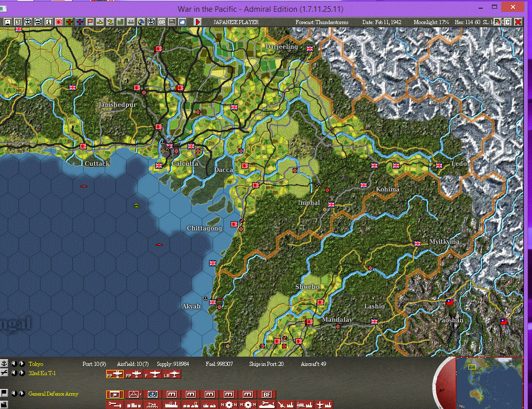Click the Forecast: Thunderstorms status text
This screenshot has width=532, height=409.
[x=321, y=22]
